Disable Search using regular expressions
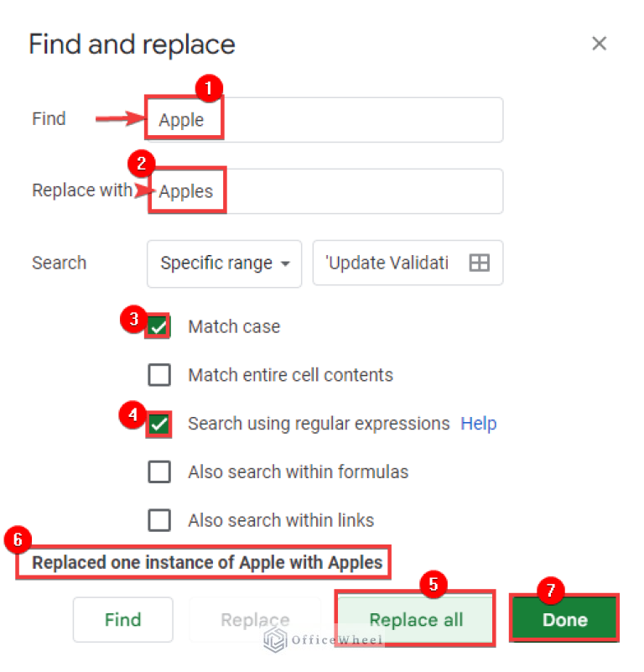The width and height of the screenshot is (644, 672). (x=158, y=424)
